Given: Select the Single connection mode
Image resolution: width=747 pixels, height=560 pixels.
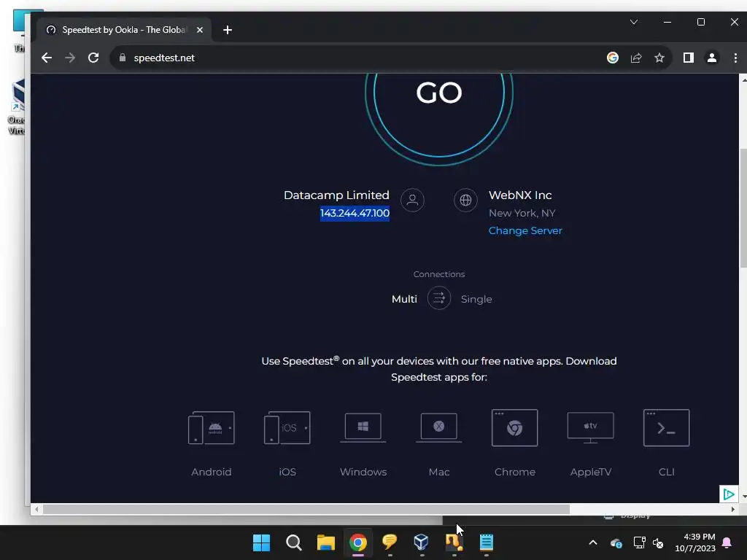Looking at the screenshot, I should point(476,299).
